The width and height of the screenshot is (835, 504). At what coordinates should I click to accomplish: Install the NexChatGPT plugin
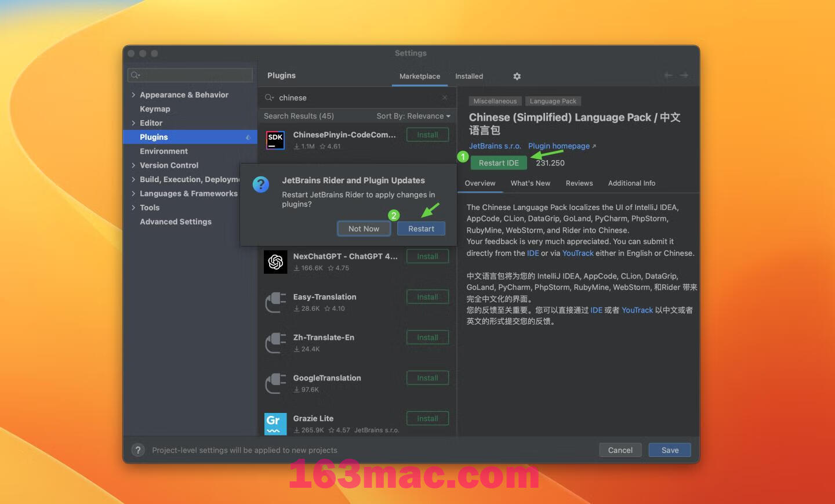[427, 256]
